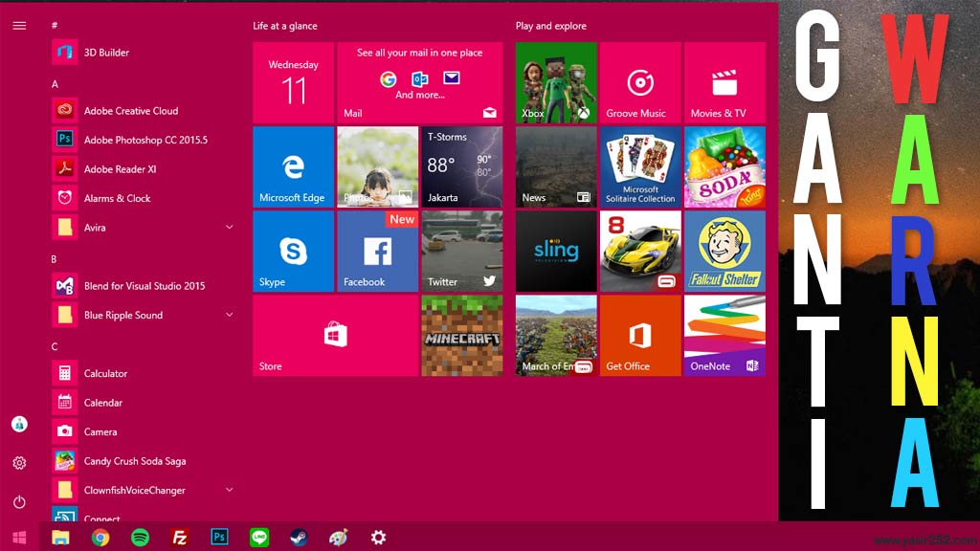Viewport: 980px width, 551px height.
Task: Open the News tile
Action: tap(556, 166)
